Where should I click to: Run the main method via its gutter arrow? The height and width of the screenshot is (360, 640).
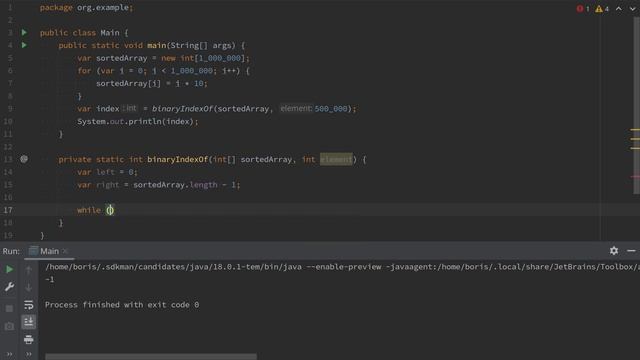24,45
